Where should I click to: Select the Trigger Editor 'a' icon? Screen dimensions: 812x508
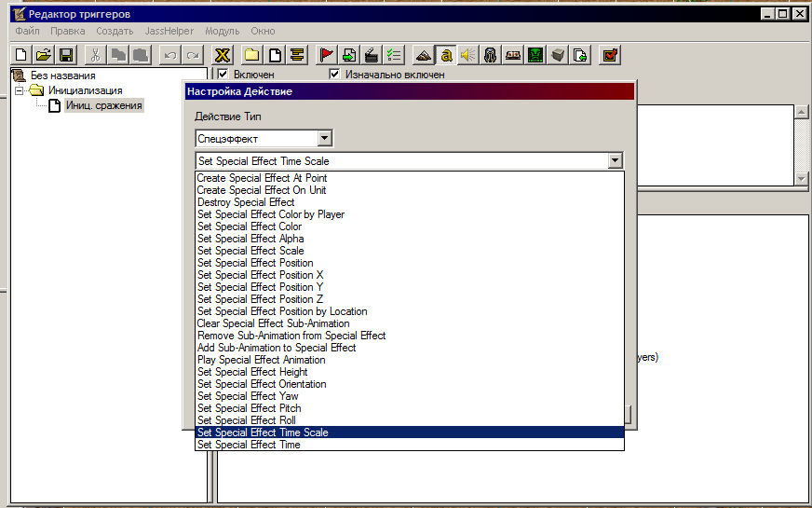pos(446,54)
